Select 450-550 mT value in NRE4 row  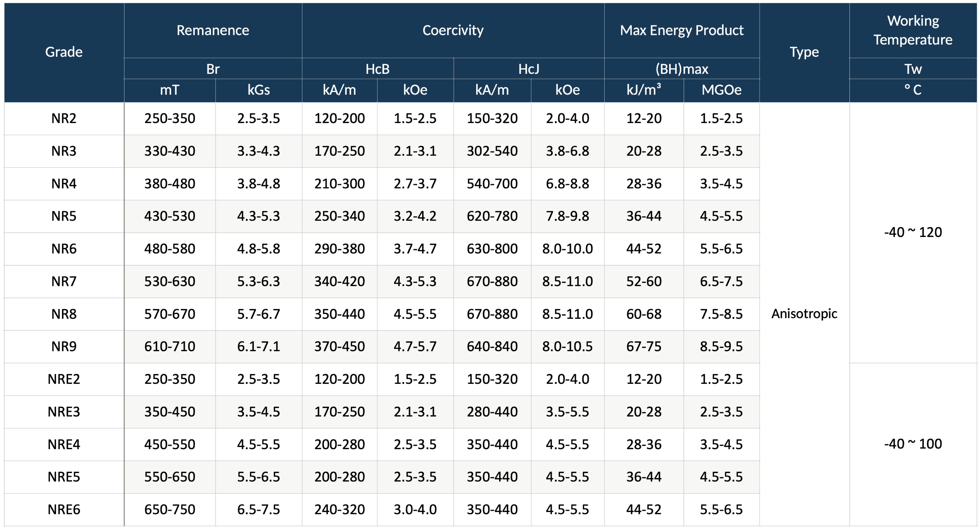170,445
